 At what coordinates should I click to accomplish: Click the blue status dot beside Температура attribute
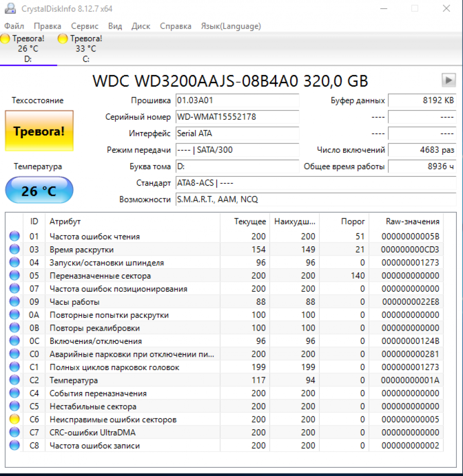(15, 380)
